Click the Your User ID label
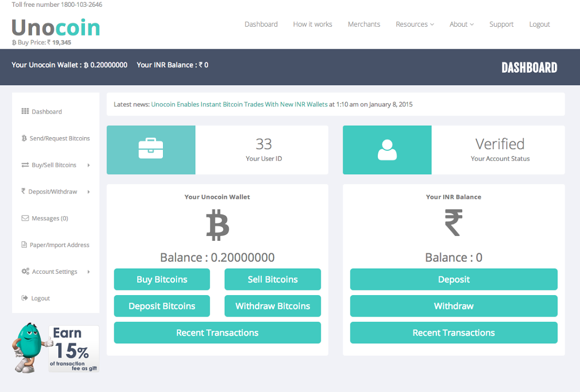 (x=264, y=159)
